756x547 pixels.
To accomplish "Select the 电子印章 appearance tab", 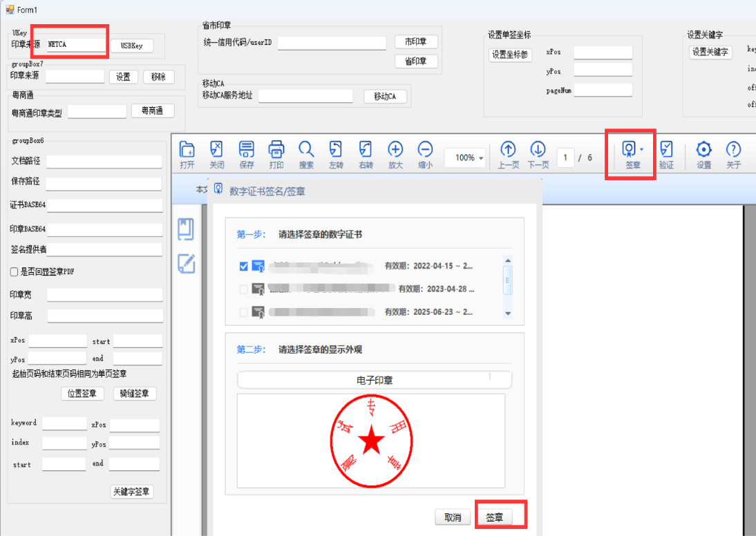I will 375,380.
